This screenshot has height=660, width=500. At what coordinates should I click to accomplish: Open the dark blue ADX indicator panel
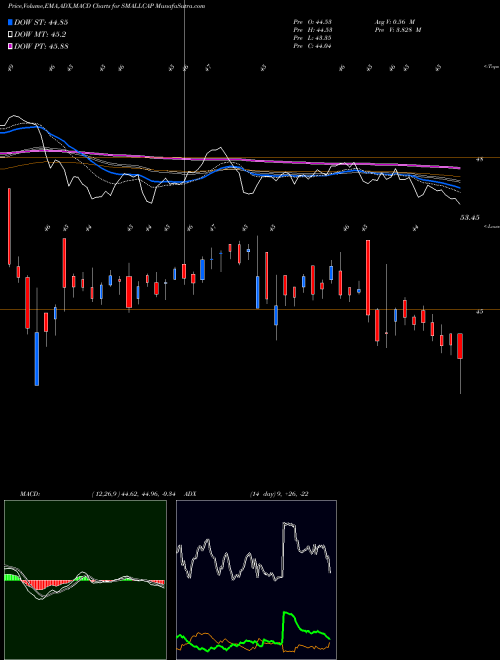(256, 580)
